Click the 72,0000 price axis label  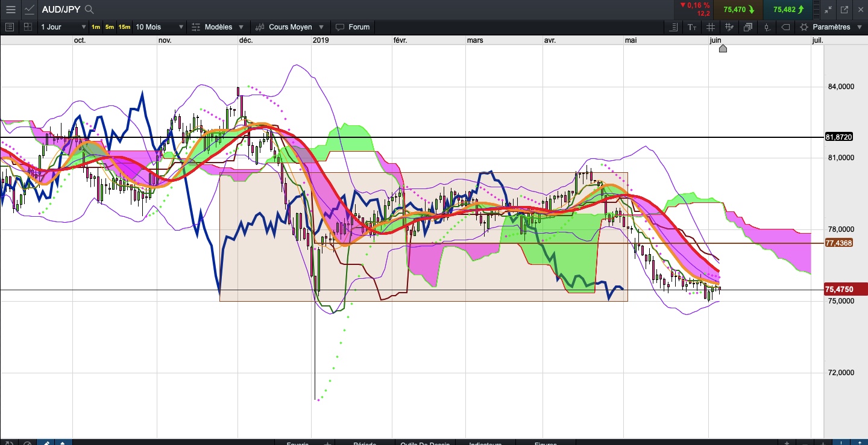coord(841,373)
